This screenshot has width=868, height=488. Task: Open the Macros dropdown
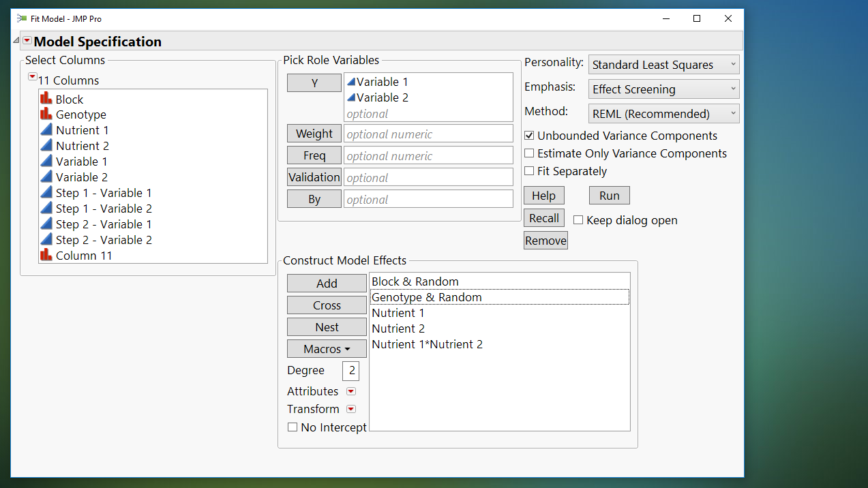pos(327,348)
